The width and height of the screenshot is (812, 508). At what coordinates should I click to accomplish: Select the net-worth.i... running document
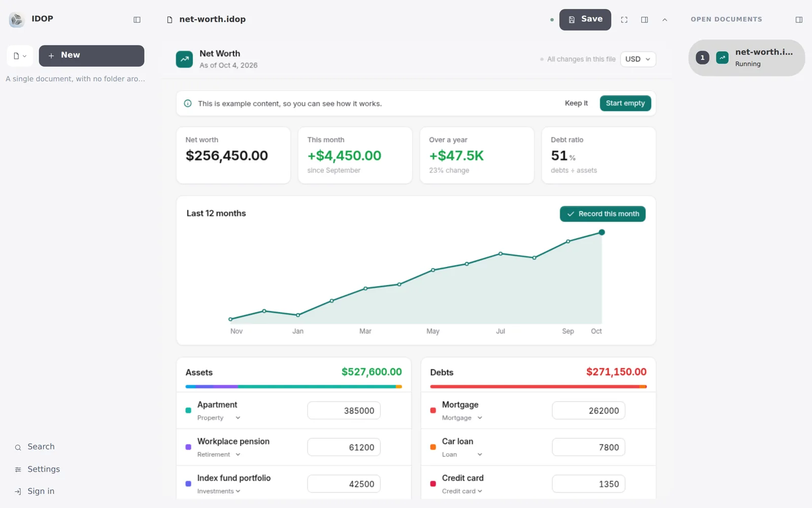747,58
